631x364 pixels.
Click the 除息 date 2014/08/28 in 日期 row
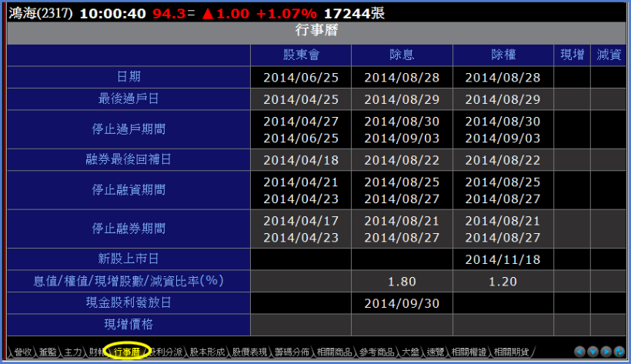click(x=402, y=78)
